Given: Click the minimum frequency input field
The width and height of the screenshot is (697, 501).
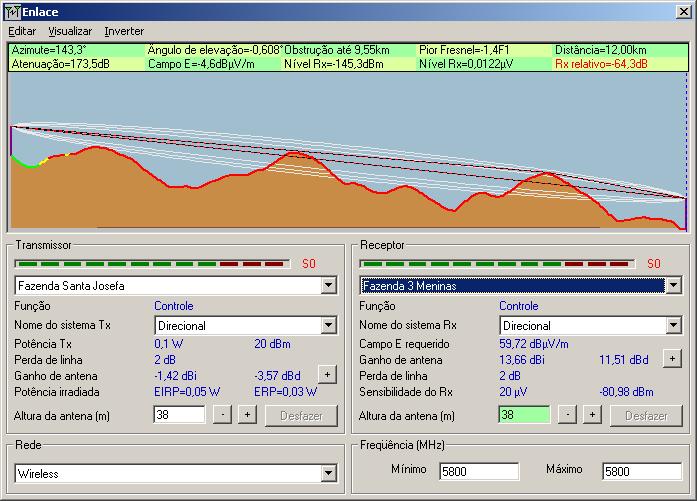Looking at the screenshot, I should (x=479, y=471).
